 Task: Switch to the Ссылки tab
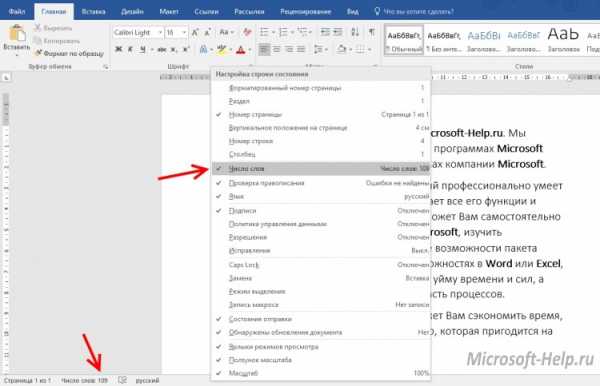(206, 11)
